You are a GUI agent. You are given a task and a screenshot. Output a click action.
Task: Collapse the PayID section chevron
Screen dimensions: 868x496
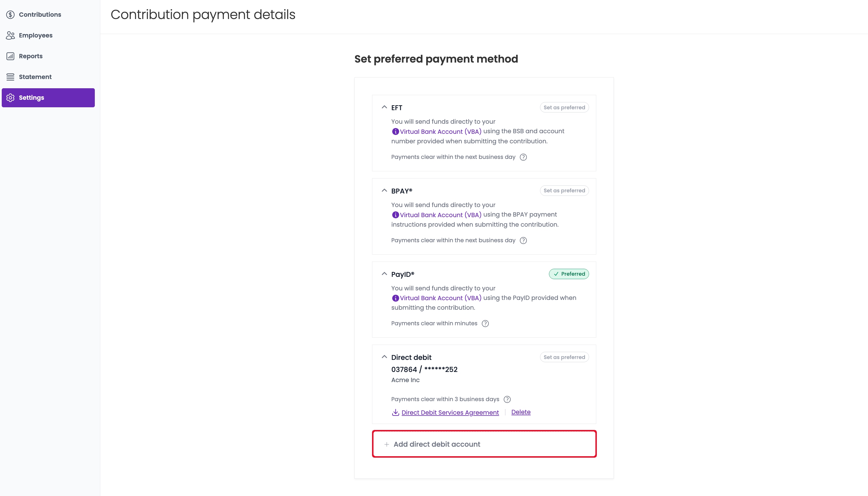(x=384, y=274)
